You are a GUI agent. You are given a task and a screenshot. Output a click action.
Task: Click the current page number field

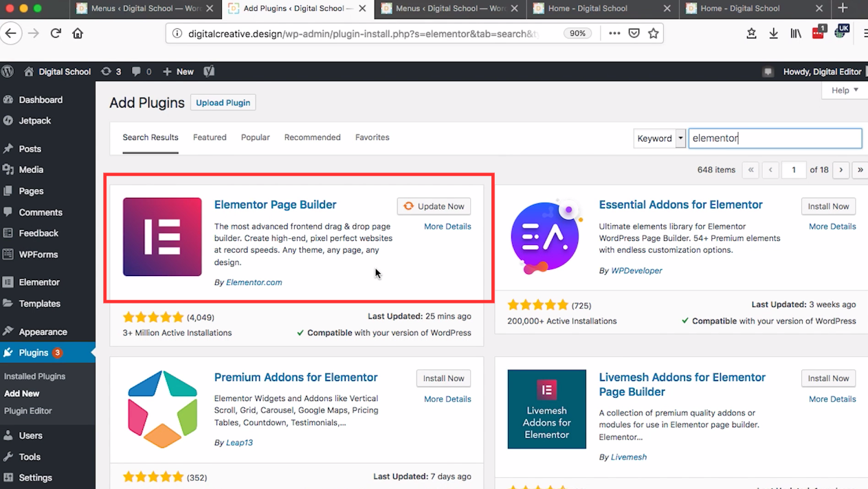[794, 170]
